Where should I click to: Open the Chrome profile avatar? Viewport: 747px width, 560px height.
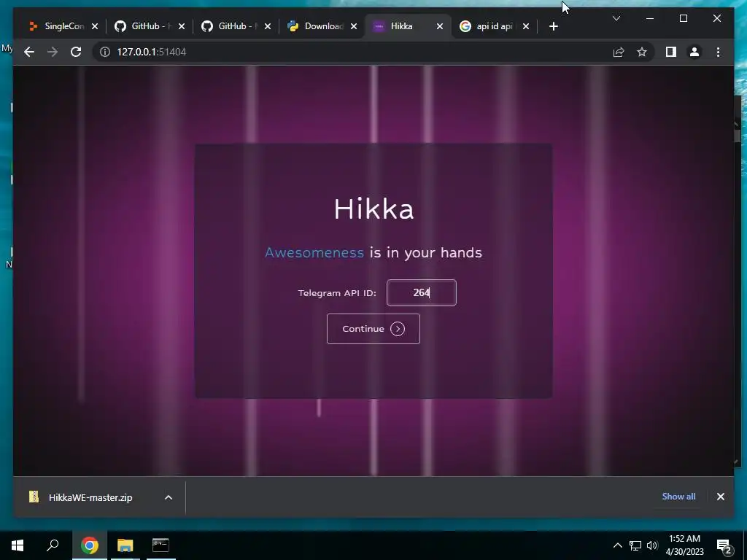(x=694, y=52)
